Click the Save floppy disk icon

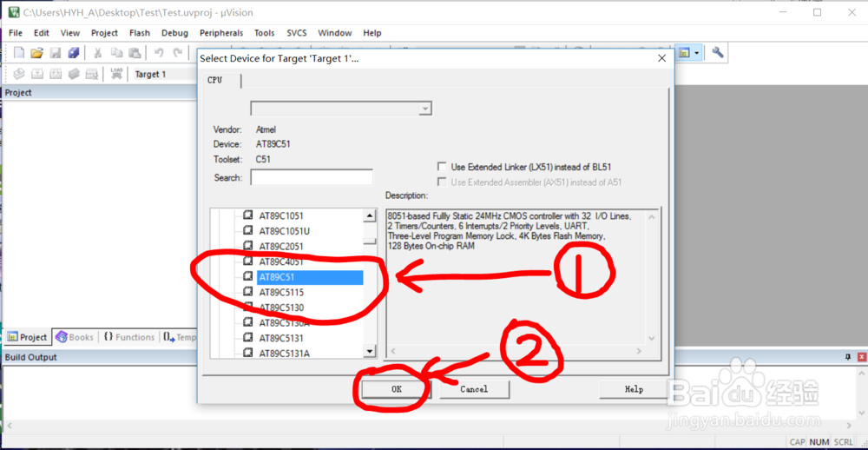coord(56,53)
